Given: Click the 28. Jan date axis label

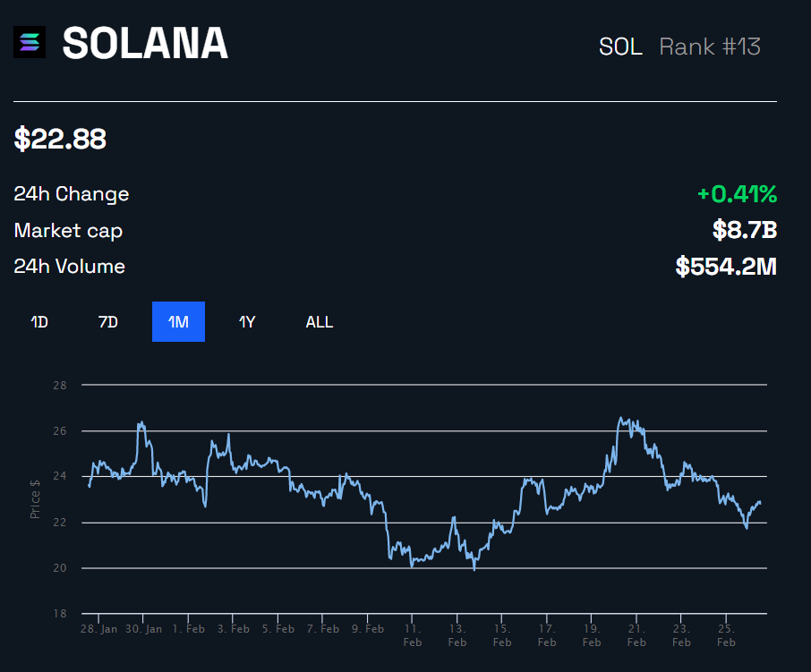Looking at the screenshot, I should pyautogui.click(x=98, y=629).
